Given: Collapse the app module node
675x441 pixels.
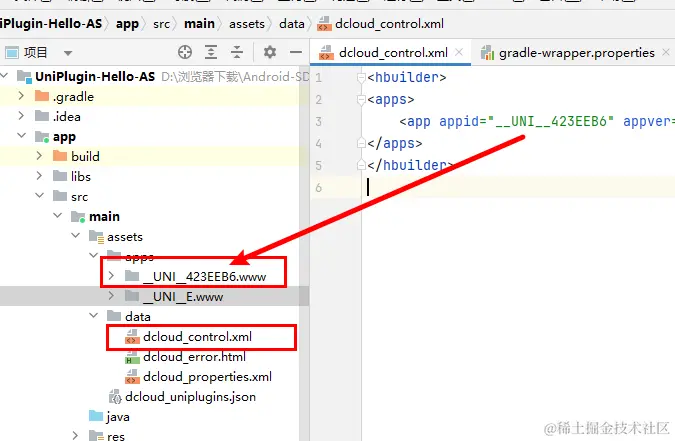Looking at the screenshot, I should coord(21,136).
